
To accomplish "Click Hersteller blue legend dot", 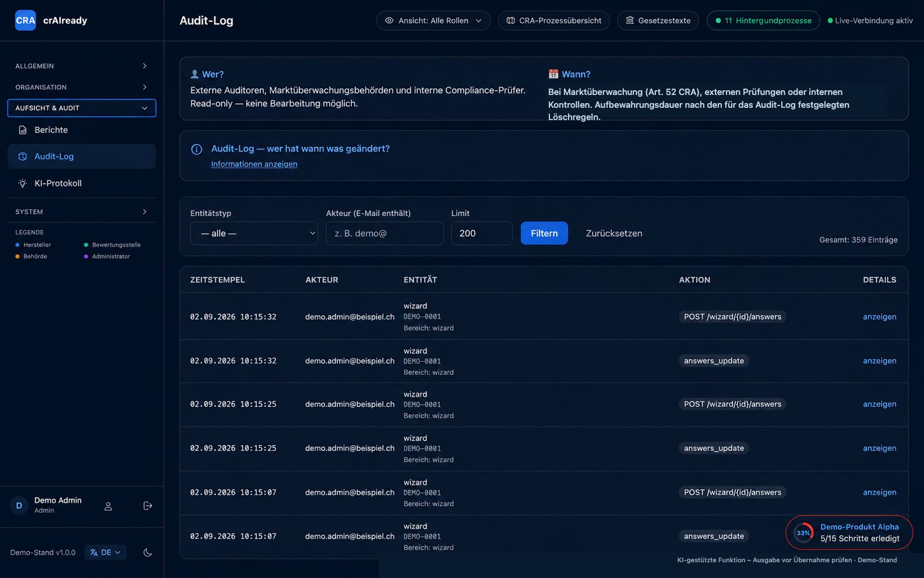I will [x=17, y=245].
